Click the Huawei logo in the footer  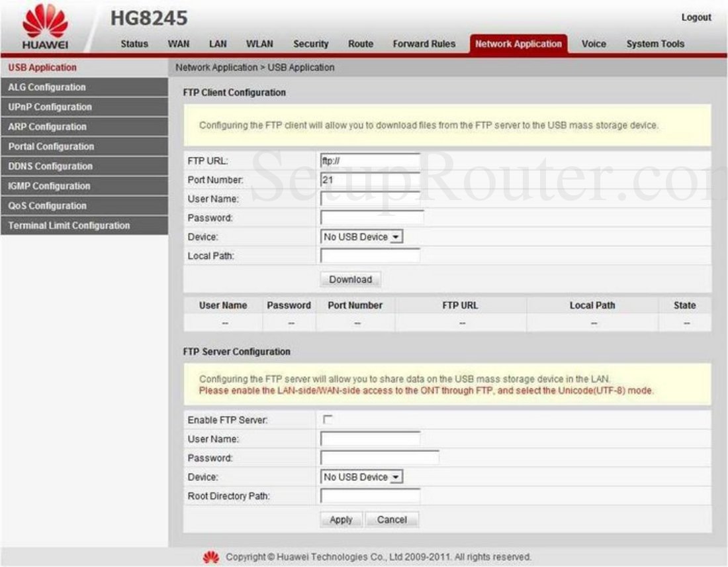pyautogui.click(x=210, y=556)
